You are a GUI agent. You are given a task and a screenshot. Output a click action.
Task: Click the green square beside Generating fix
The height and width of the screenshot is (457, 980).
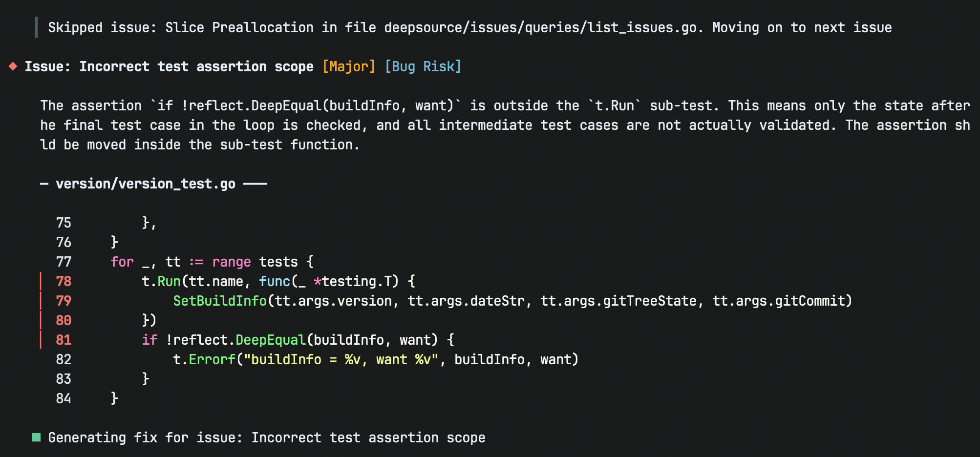(x=36, y=437)
